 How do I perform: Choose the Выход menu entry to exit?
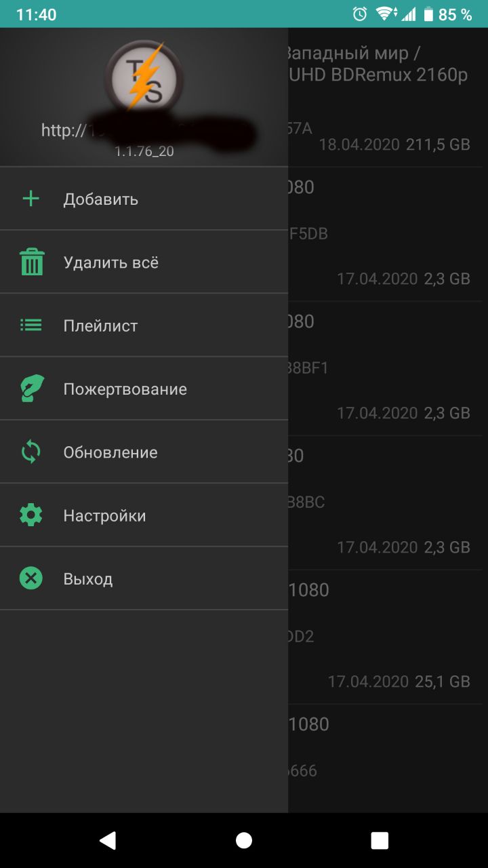coord(144,578)
